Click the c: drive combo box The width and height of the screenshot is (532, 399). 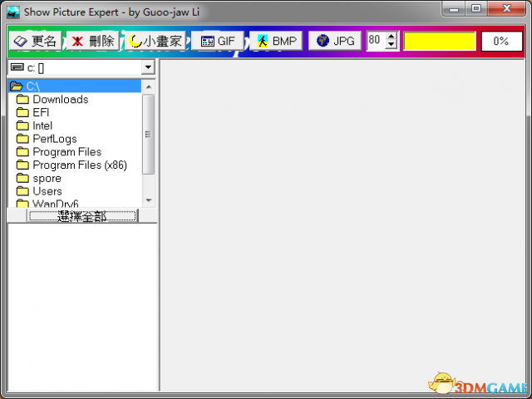pos(81,67)
